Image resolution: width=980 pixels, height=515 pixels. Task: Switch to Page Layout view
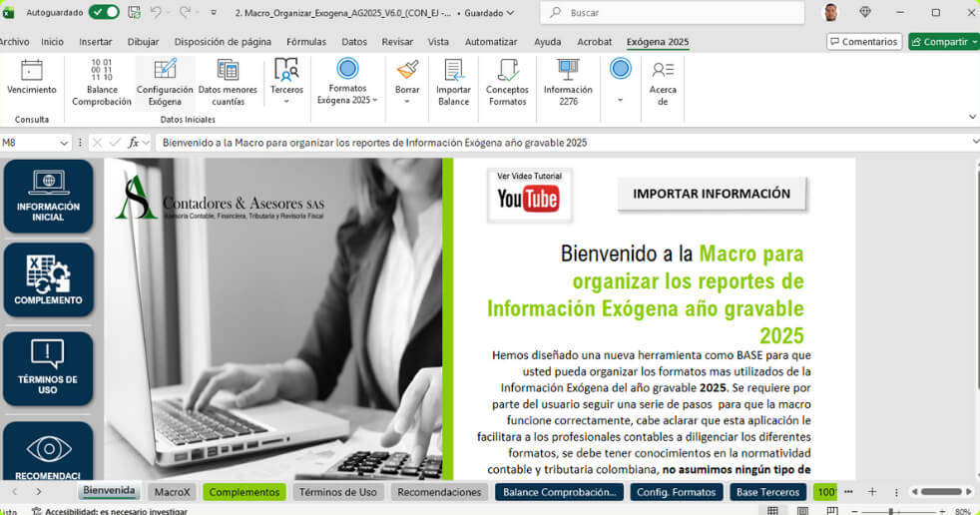coord(802,511)
